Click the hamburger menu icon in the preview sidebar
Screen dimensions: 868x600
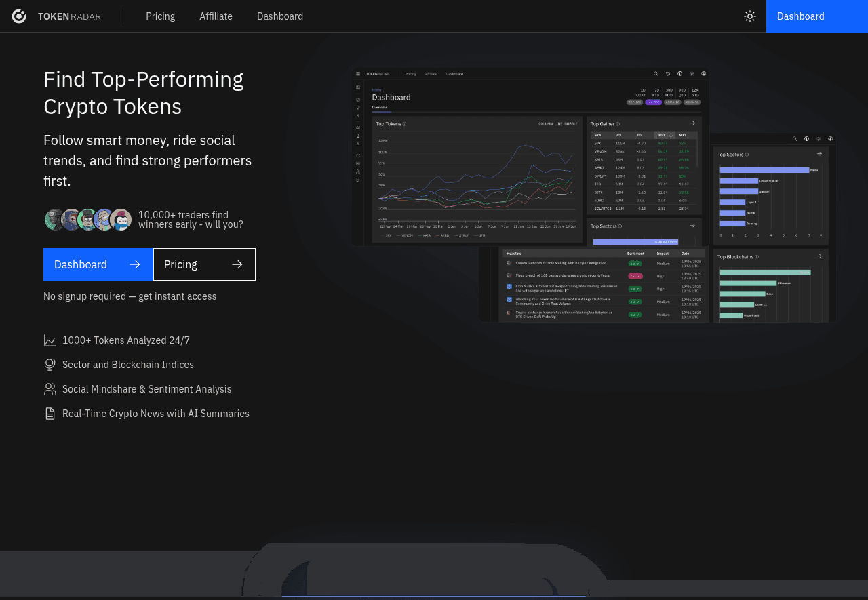(358, 75)
